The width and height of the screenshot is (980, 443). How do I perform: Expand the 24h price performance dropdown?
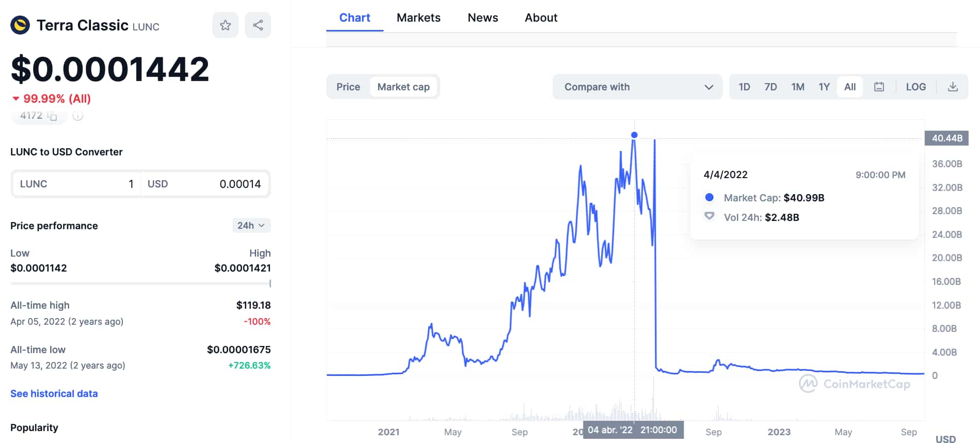tap(251, 225)
